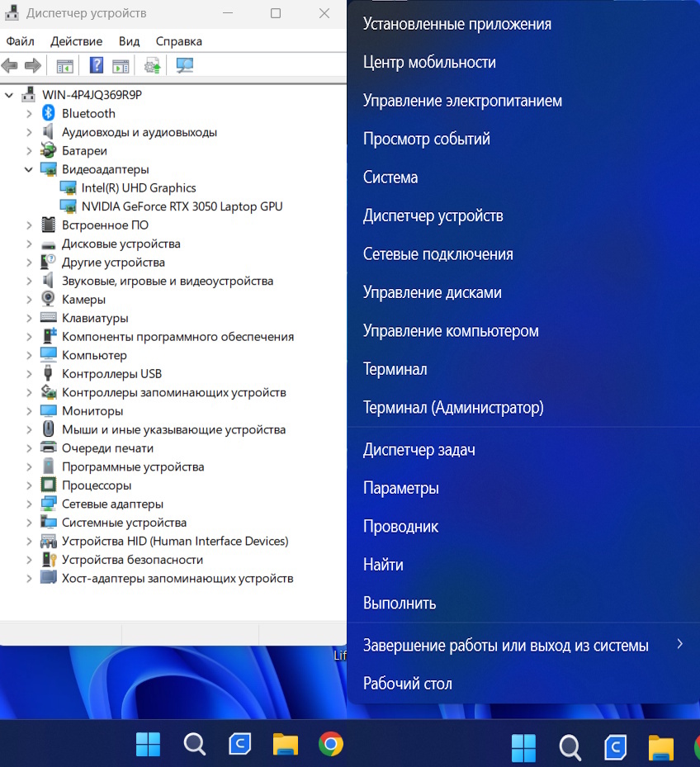The height and width of the screenshot is (767, 700).
Task: Open the Файл menu
Action: click(x=20, y=41)
